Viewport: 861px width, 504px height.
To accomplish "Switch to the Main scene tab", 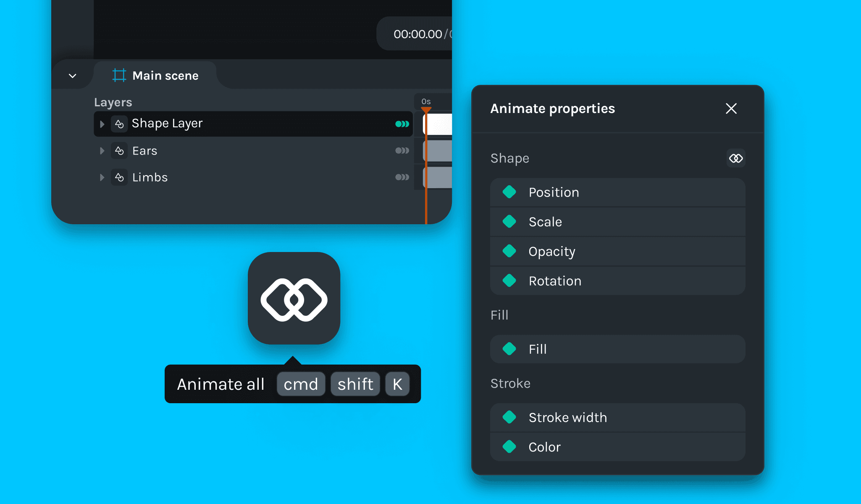I will click(x=165, y=75).
